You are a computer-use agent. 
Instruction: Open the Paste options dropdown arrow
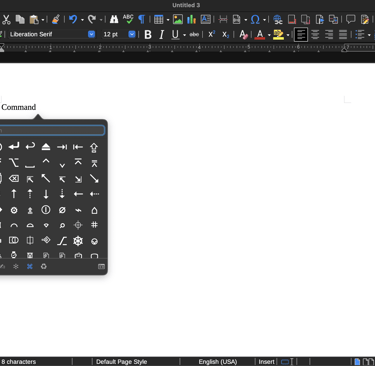click(x=43, y=20)
